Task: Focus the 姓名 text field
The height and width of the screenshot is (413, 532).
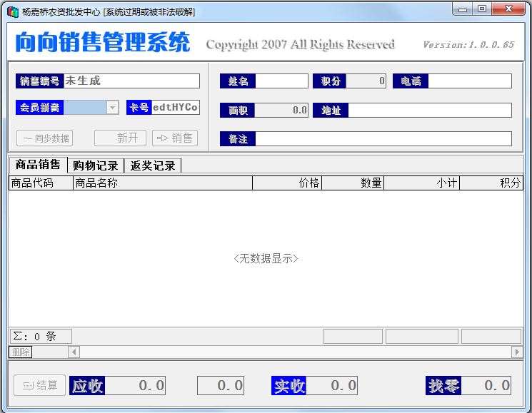Action: pos(281,81)
